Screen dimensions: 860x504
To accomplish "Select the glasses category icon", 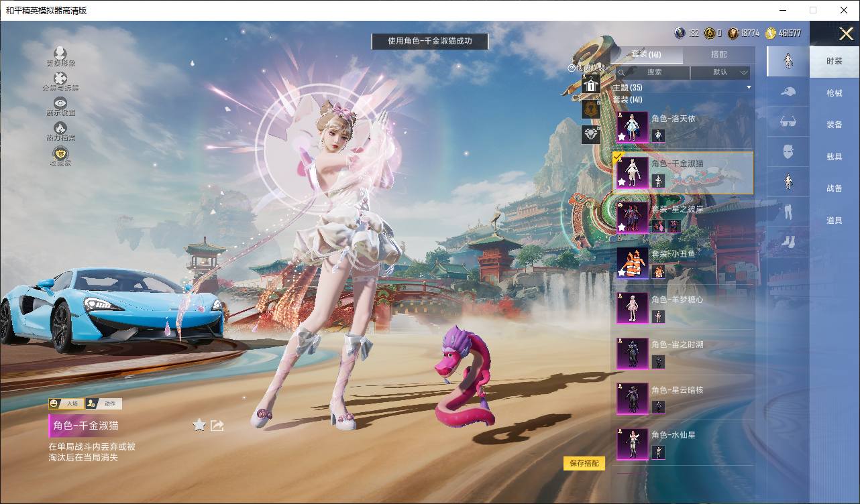I will point(788,123).
